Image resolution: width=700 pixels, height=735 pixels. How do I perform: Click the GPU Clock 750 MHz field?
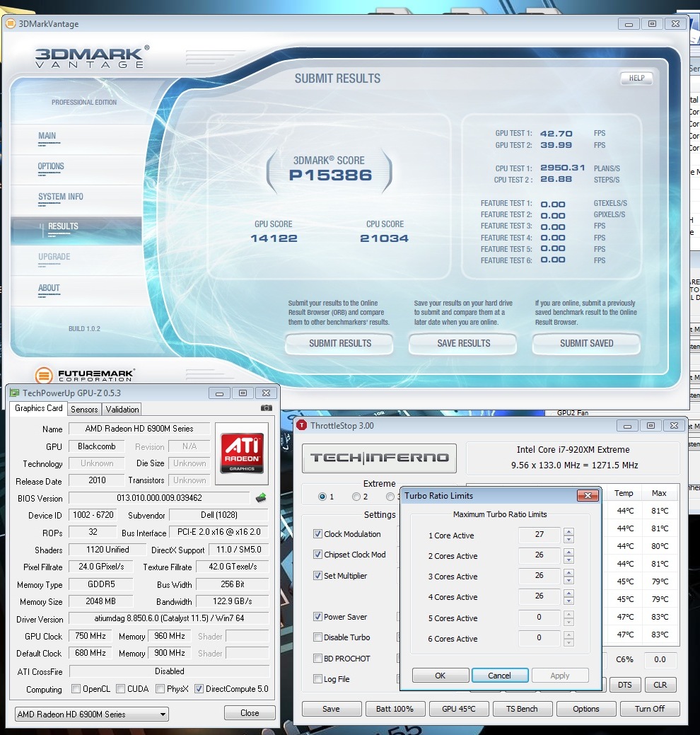[x=91, y=636]
